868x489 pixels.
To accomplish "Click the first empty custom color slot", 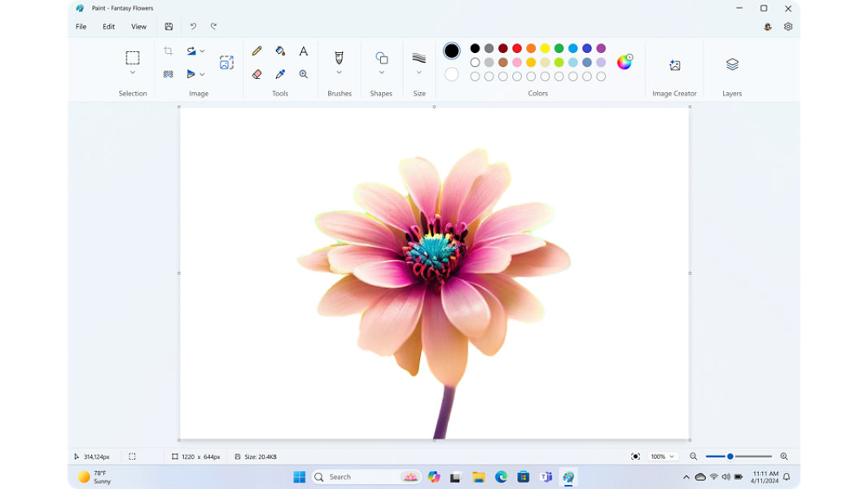I will 475,77.
